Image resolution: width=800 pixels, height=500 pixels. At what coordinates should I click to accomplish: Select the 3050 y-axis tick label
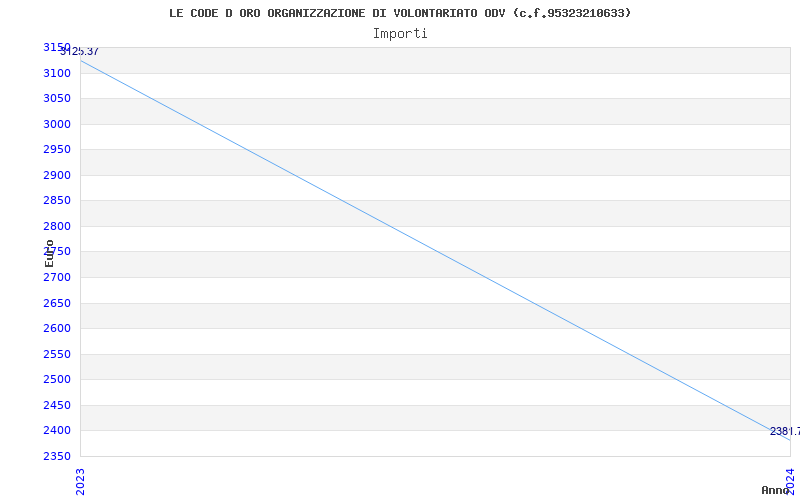pos(57,98)
